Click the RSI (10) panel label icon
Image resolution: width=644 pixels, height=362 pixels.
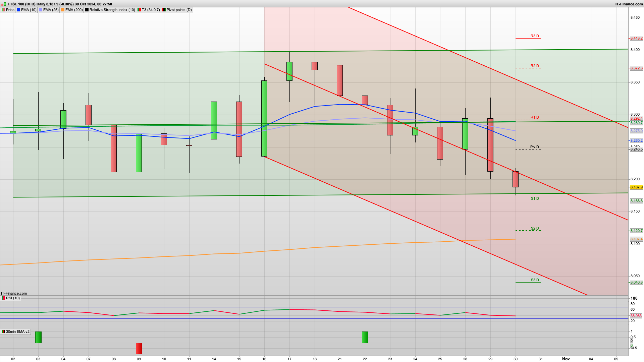point(3,298)
